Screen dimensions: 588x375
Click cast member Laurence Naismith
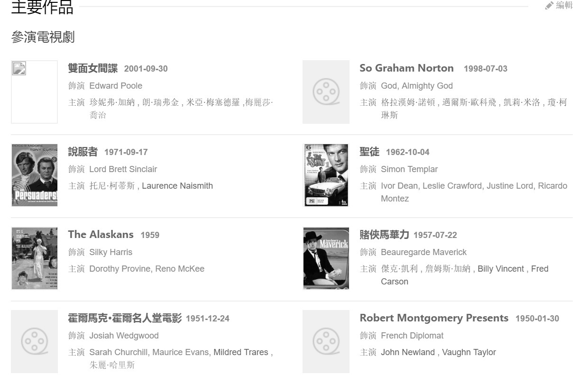[177, 186]
